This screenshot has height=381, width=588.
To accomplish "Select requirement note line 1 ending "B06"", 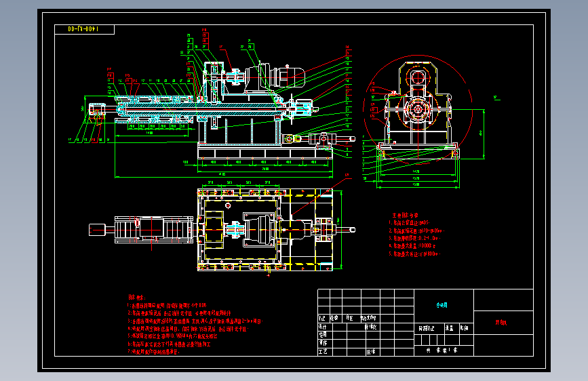I will (168, 306).
